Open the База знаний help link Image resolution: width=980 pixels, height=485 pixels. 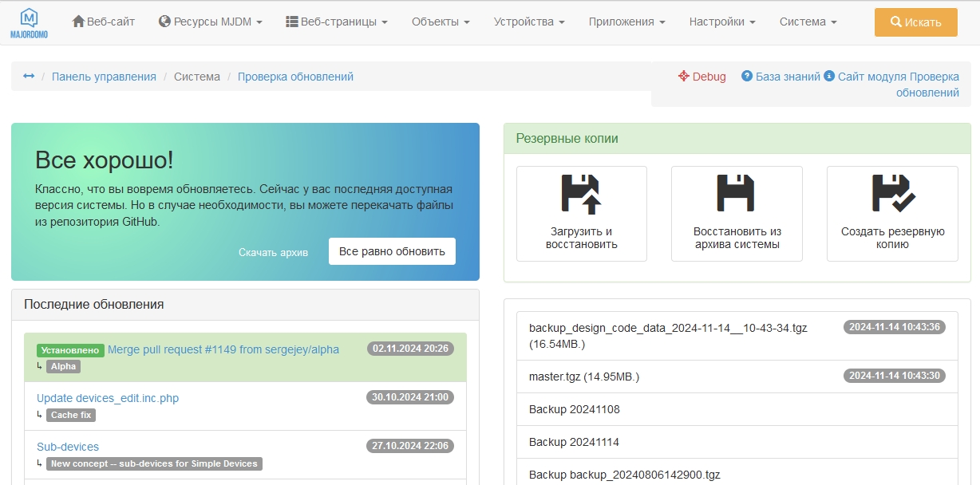(787, 77)
